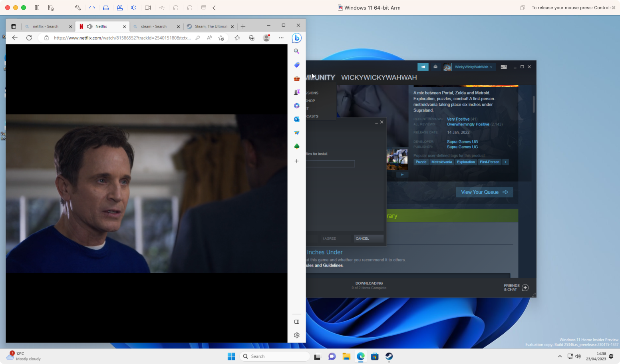Open a new Edge tab
This screenshot has width=620, height=364.
[243, 26]
